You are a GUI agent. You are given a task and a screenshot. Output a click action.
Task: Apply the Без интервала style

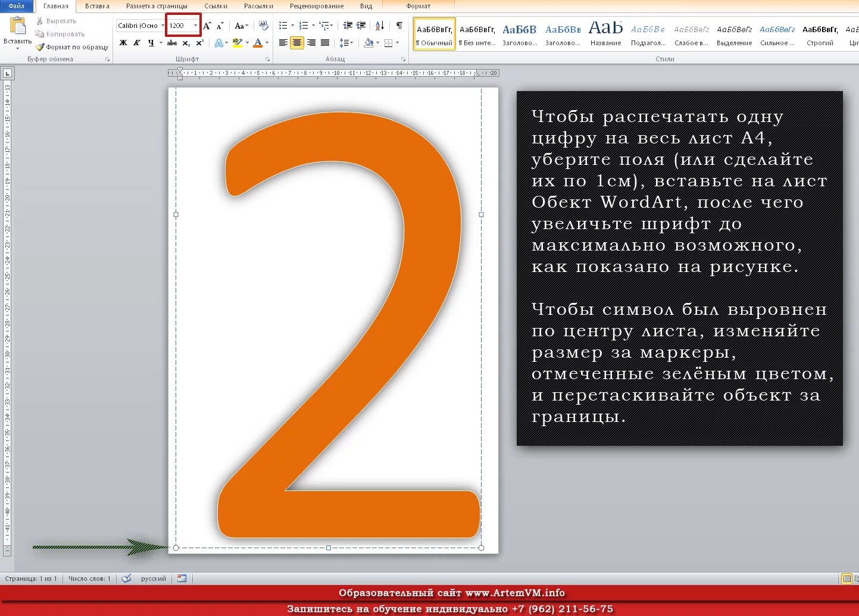pyautogui.click(x=477, y=35)
